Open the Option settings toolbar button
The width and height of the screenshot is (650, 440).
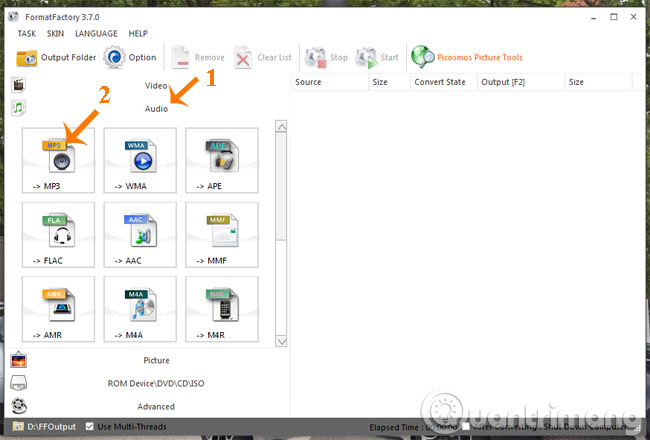pos(130,58)
